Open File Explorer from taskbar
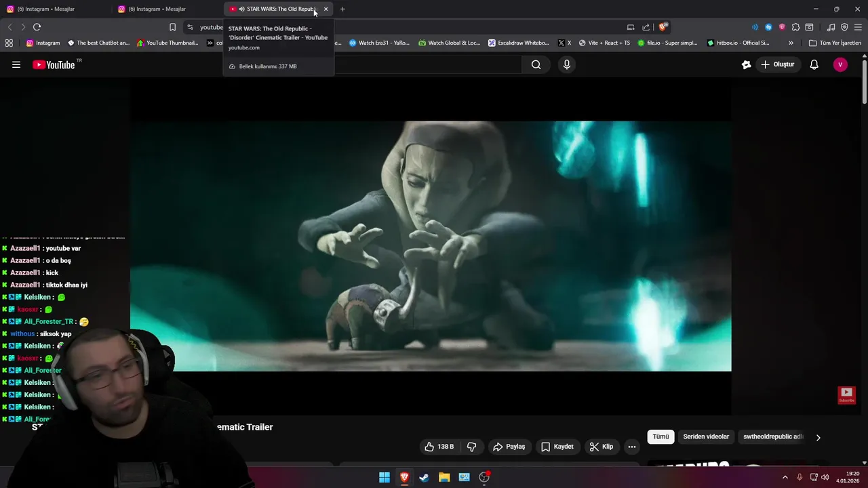The image size is (868, 488). click(444, 477)
